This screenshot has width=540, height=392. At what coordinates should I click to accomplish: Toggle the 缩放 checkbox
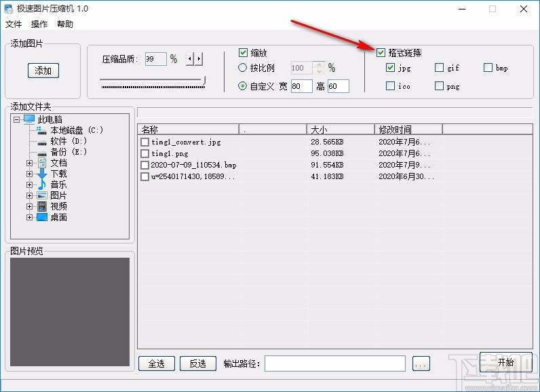243,53
